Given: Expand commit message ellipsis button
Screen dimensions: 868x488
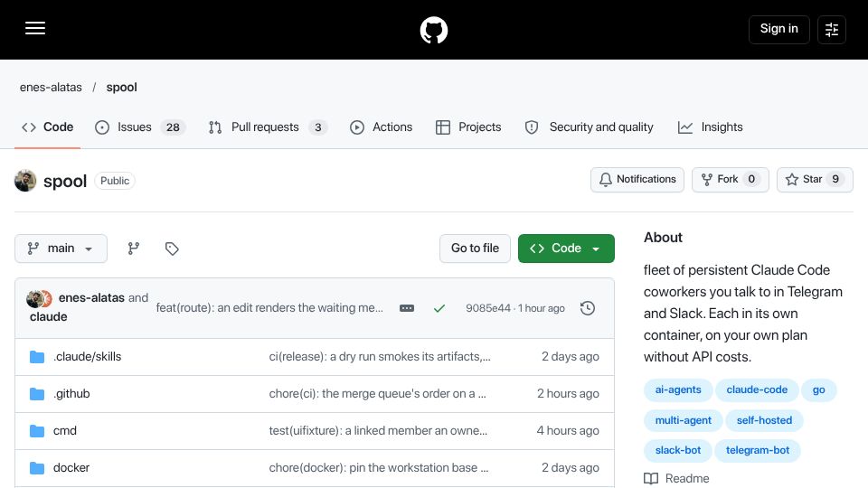Looking at the screenshot, I should click(x=407, y=308).
